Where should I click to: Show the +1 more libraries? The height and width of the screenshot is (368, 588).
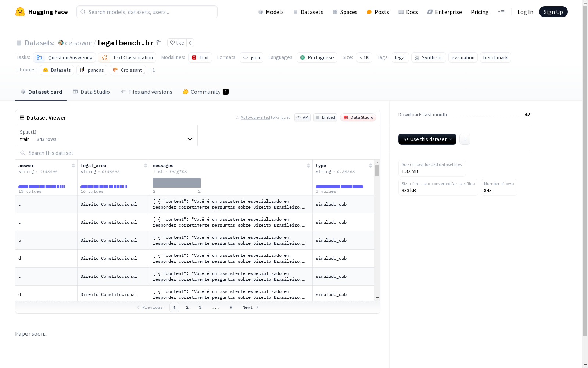coord(152,70)
